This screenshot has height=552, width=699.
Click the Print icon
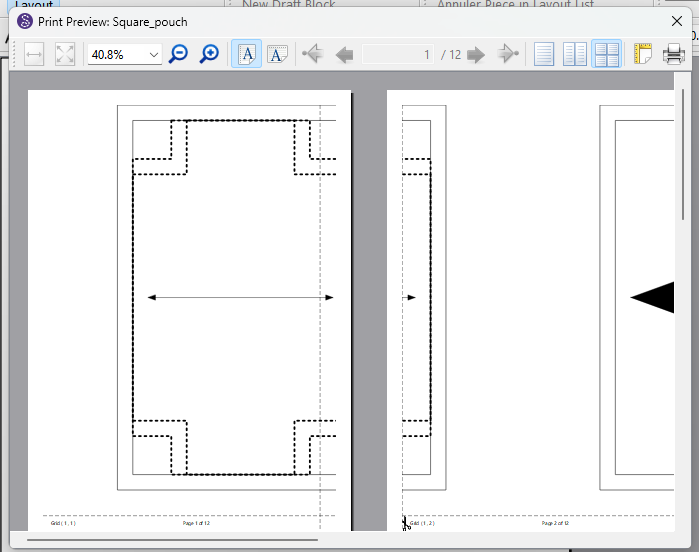(674, 54)
